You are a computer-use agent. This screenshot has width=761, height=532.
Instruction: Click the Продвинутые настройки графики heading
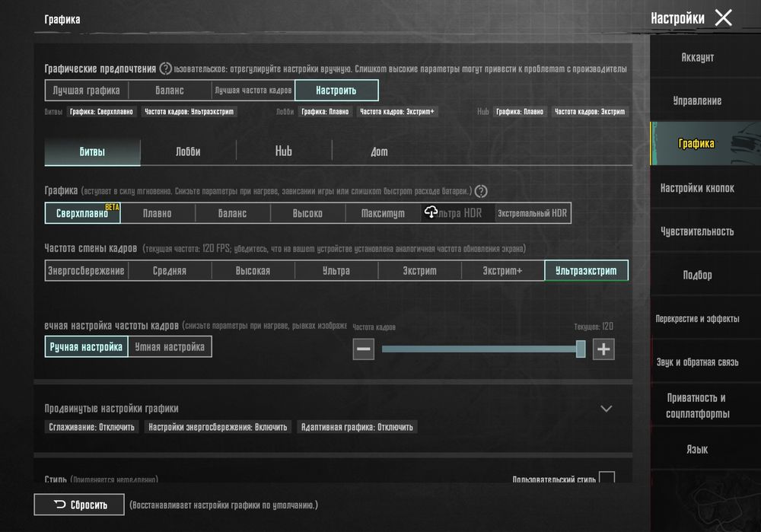point(112,409)
